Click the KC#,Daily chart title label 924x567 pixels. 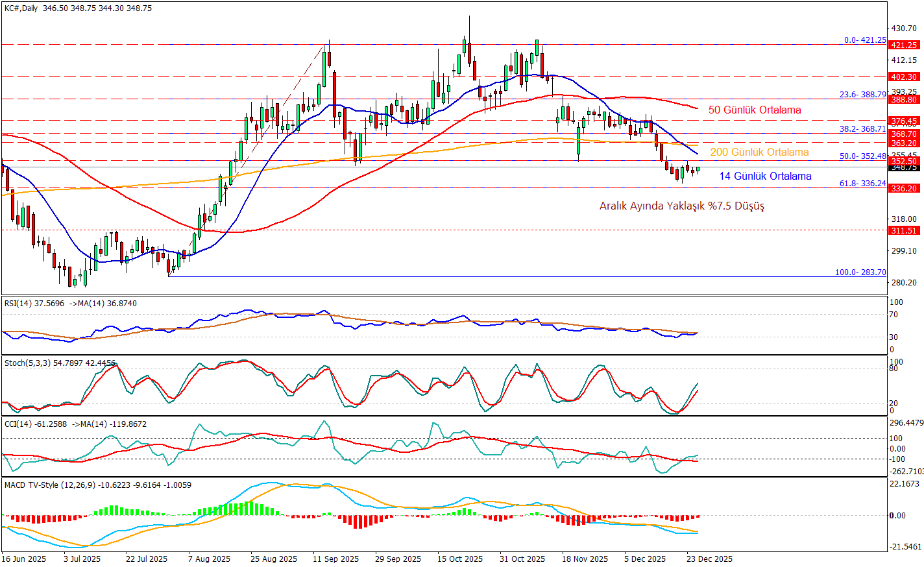pyautogui.click(x=21, y=8)
